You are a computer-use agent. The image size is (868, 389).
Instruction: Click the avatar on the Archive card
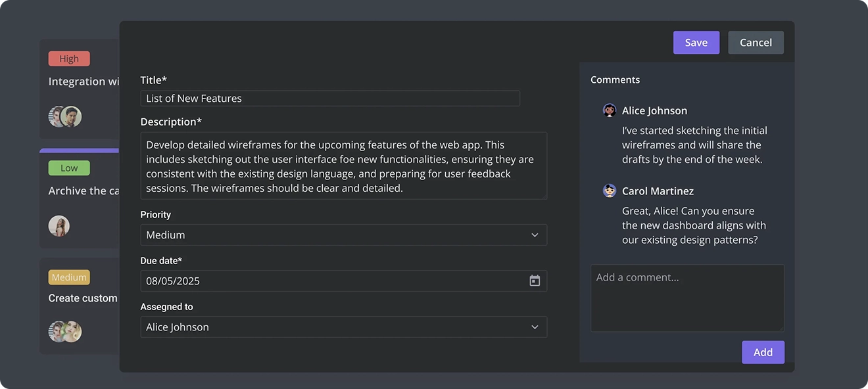pyautogui.click(x=59, y=225)
